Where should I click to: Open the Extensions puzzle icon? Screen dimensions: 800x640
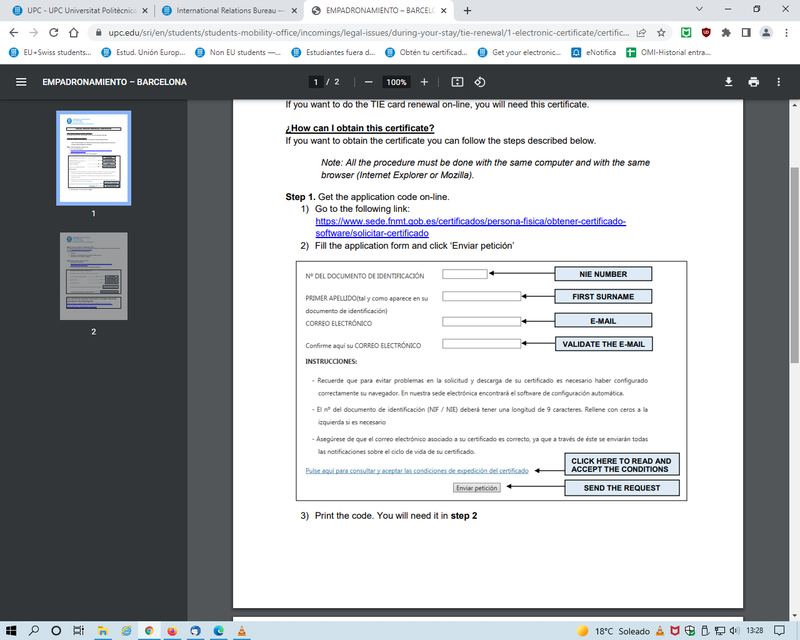point(726,33)
